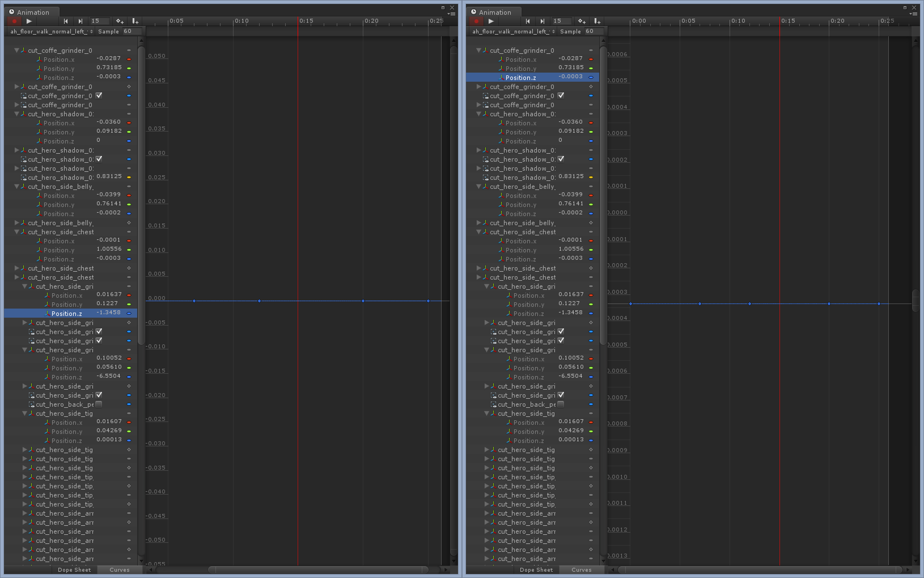Click value 0.04269 in left window
The width and height of the screenshot is (924, 578).
109,431
